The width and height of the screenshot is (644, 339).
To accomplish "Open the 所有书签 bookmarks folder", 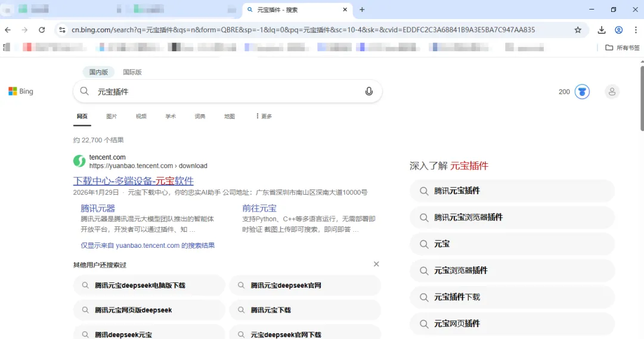I will point(622,48).
